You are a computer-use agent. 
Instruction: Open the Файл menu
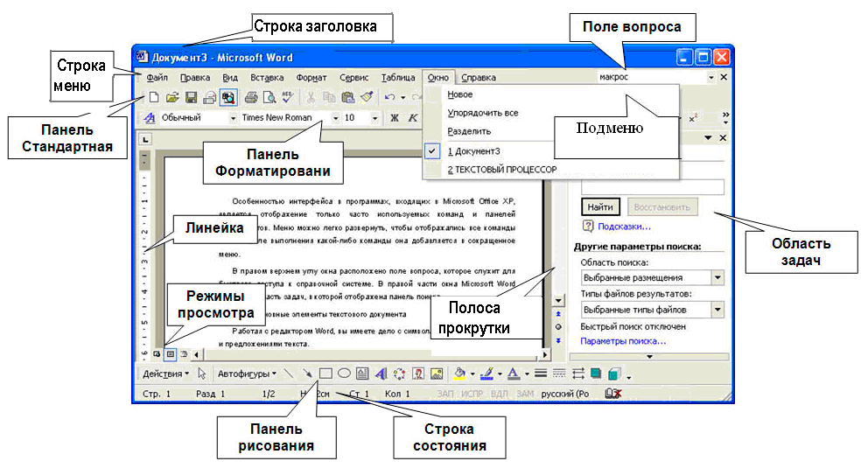157,78
